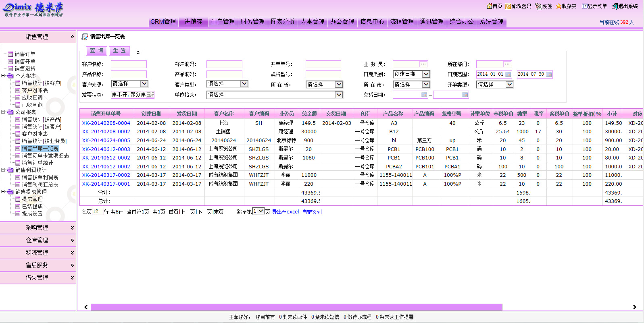
Task: Click the 客户名称 input field
Action: pyautogui.click(x=129, y=64)
